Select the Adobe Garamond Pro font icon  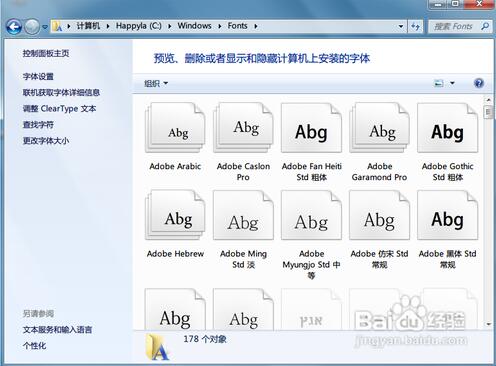(379, 128)
